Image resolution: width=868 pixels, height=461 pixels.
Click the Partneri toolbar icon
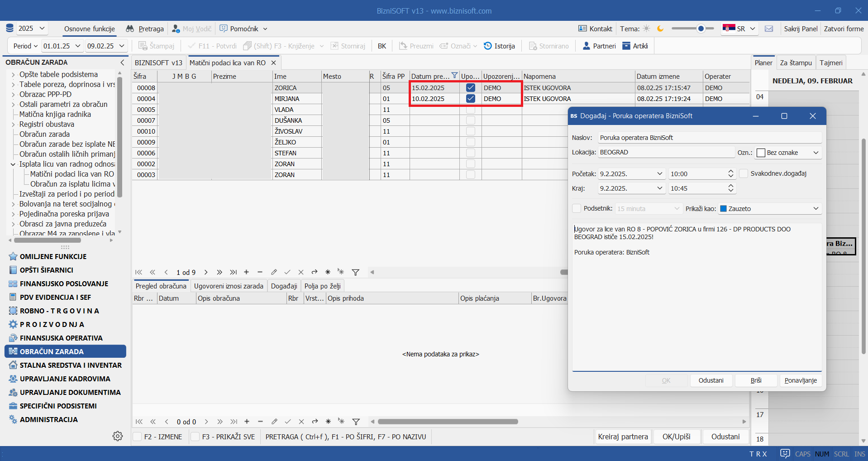pyautogui.click(x=587, y=46)
